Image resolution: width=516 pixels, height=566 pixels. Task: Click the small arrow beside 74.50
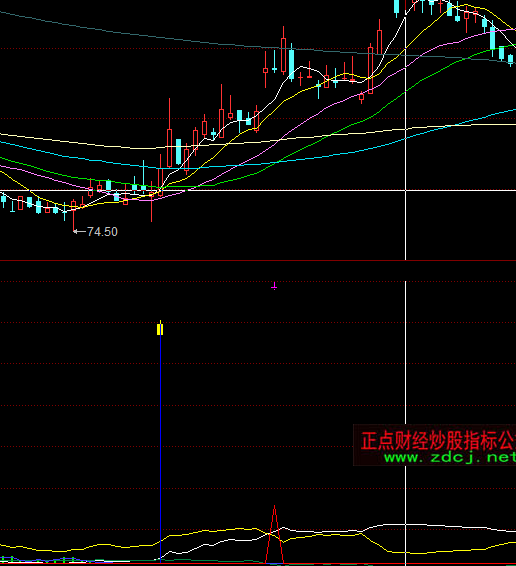(79, 232)
